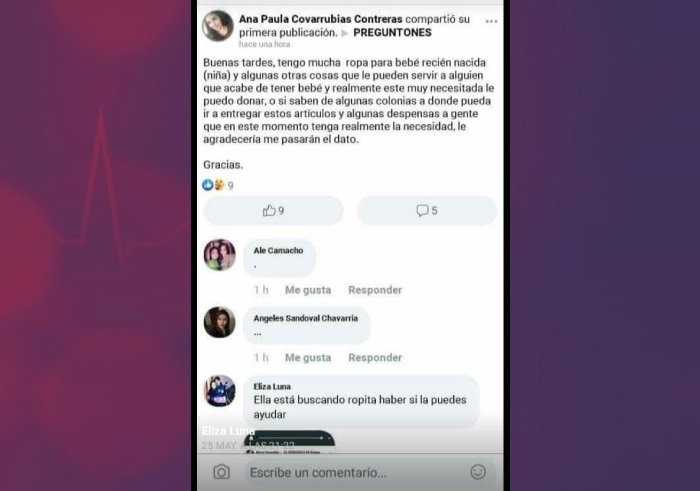Open comments via speech bubble button
The height and width of the screenshot is (491, 700).
tap(427, 210)
